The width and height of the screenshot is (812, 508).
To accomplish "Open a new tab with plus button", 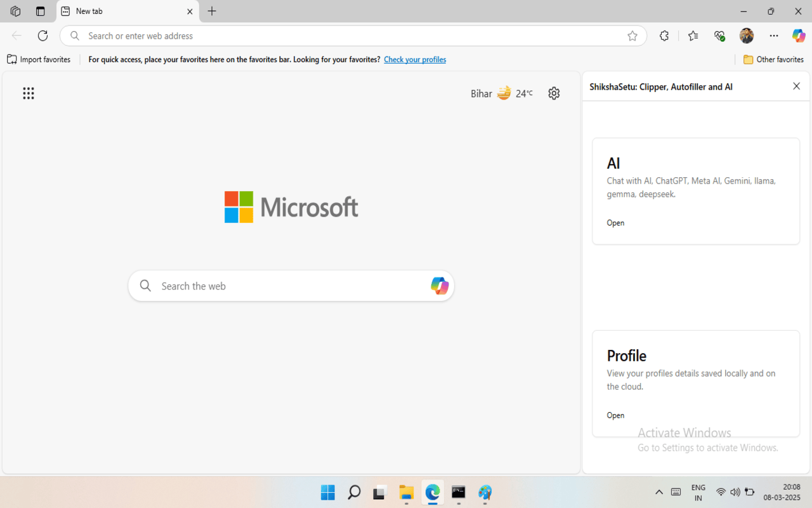I will 212,11.
